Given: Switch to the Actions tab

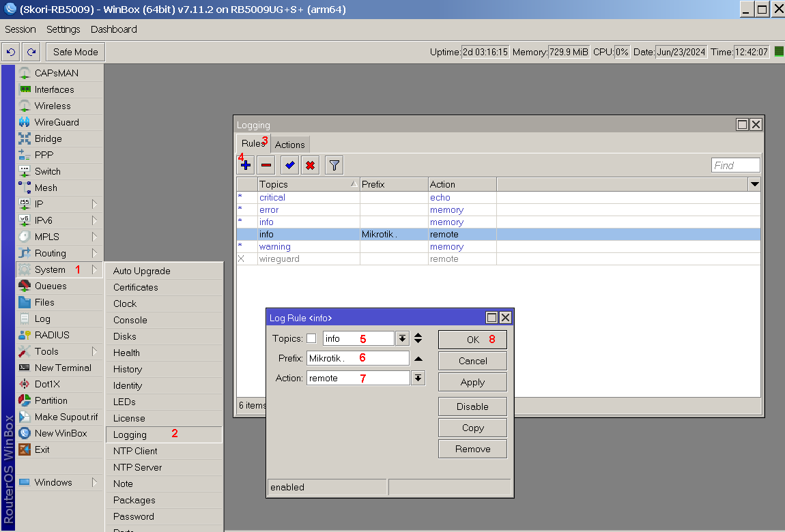Looking at the screenshot, I should 290,145.
